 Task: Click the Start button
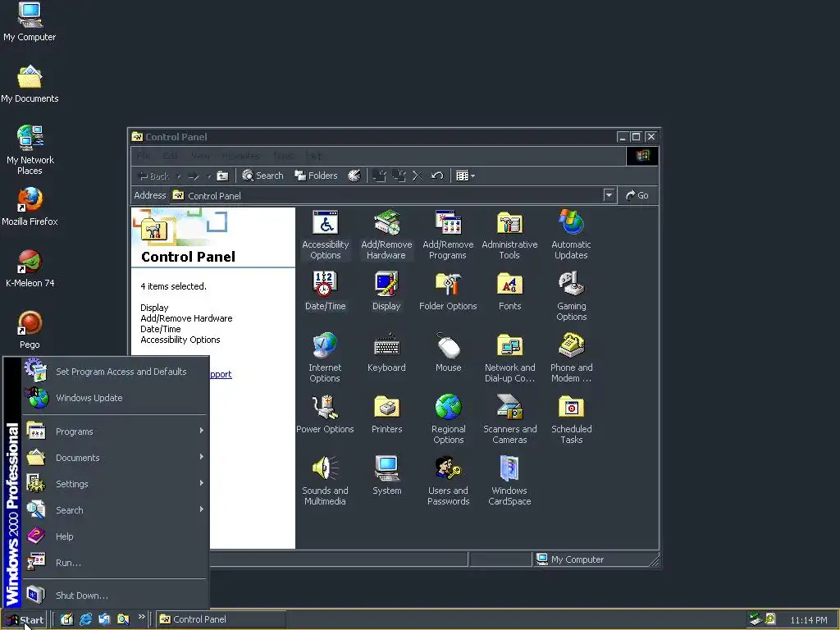click(24, 620)
